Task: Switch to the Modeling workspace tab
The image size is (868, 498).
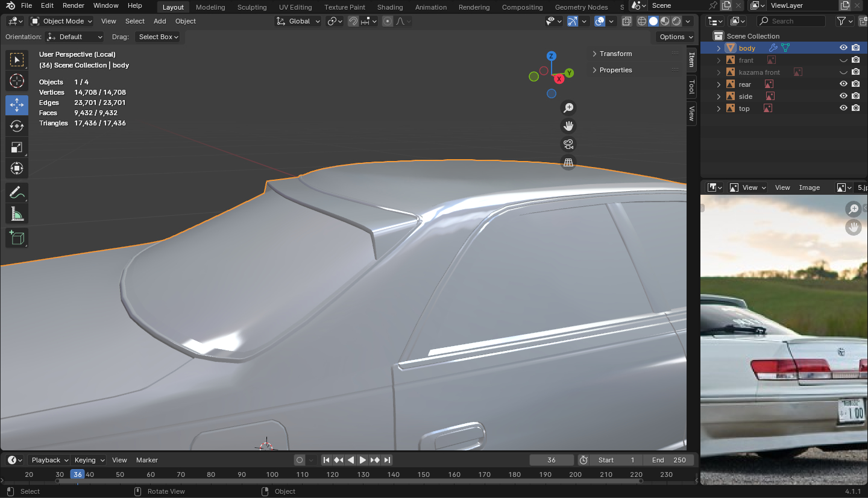Action: (210, 7)
